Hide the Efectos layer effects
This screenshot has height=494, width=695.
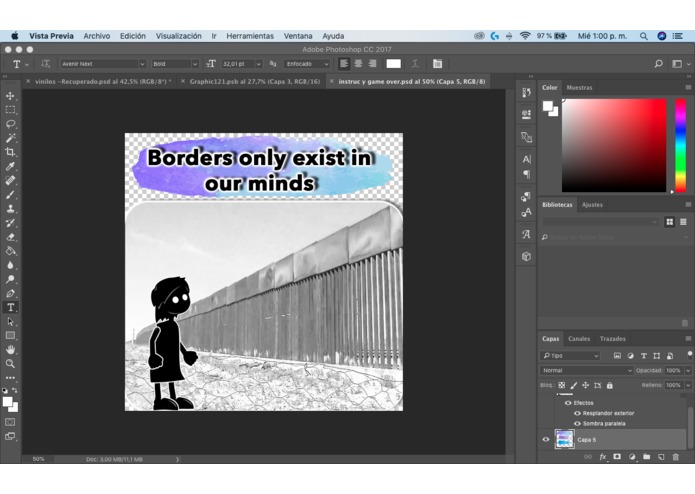coord(568,403)
